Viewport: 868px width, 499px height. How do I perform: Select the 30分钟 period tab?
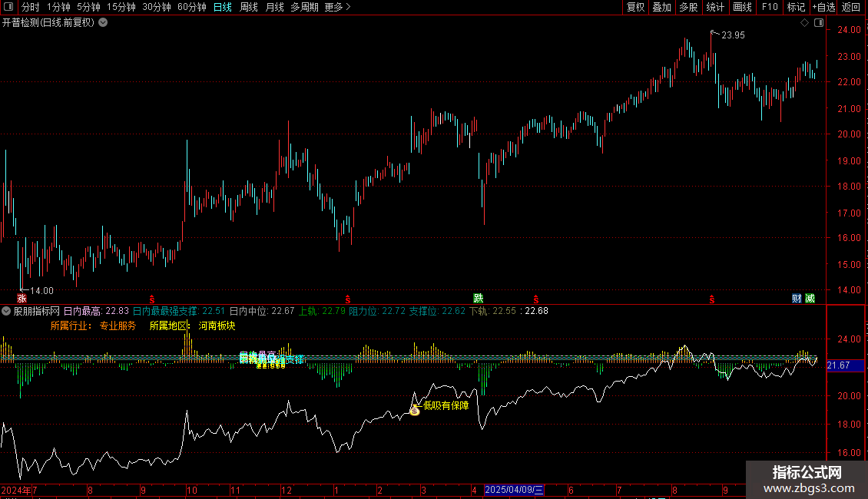(157, 7)
